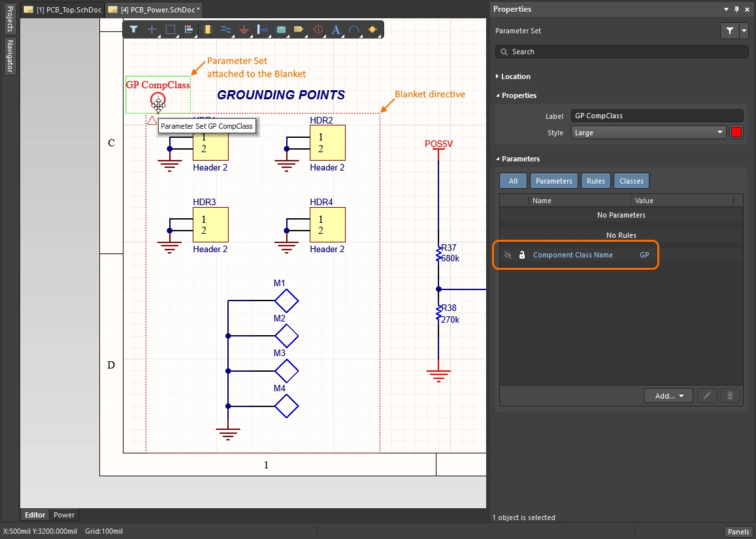Choose the Place Wire tool icon

(226, 29)
